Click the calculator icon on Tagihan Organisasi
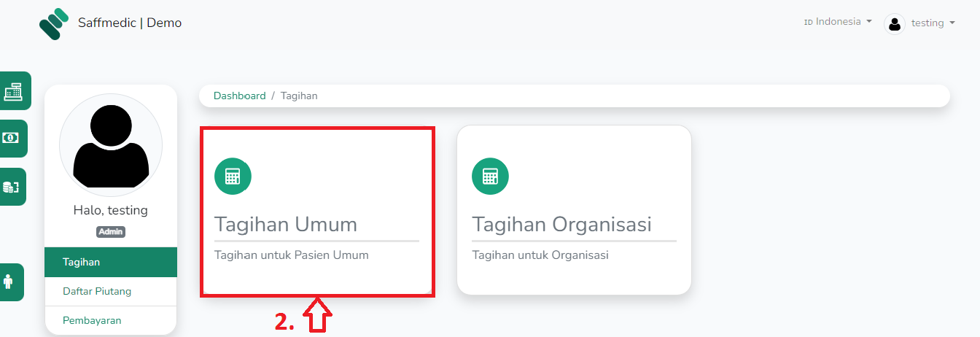The width and height of the screenshot is (980, 337). click(490, 177)
